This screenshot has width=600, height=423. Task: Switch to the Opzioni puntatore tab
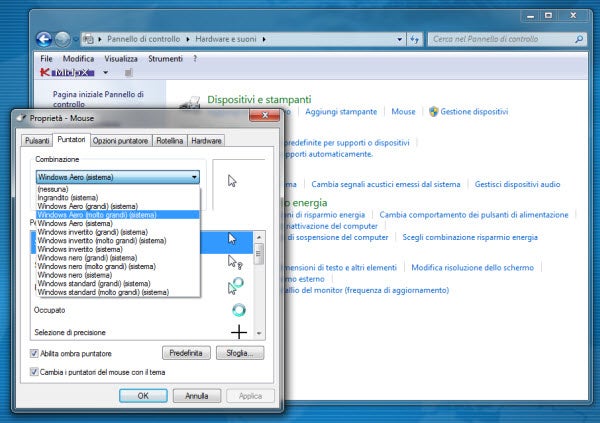pyautogui.click(x=121, y=141)
